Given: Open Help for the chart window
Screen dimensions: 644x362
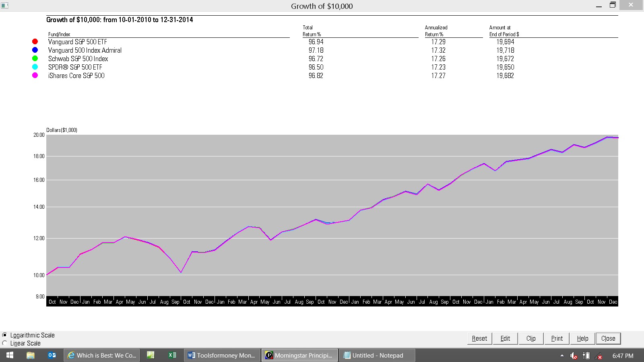Looking at the screenshot, I should coord(582,338).
